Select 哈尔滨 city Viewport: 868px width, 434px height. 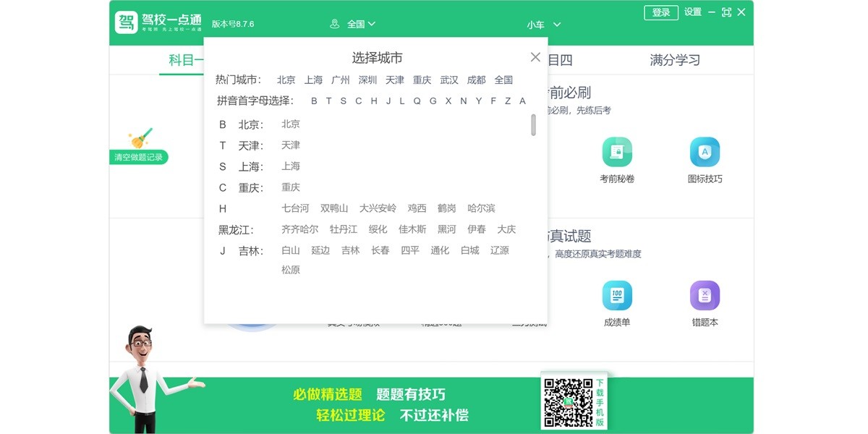pyautogui.click(x=482, y=208)
